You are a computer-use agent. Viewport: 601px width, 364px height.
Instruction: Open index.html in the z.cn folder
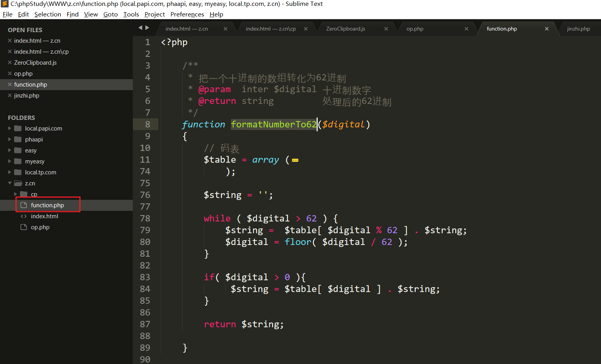(44, 216)
